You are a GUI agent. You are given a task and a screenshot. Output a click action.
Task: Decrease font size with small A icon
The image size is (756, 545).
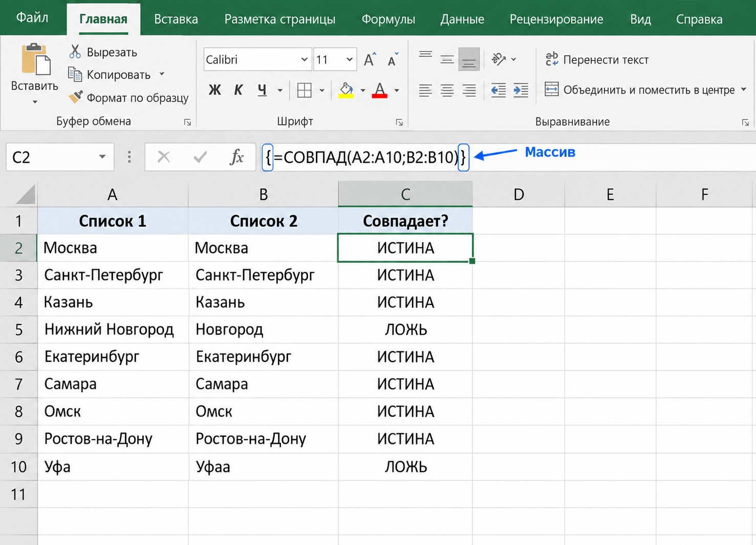click(393, 59)
